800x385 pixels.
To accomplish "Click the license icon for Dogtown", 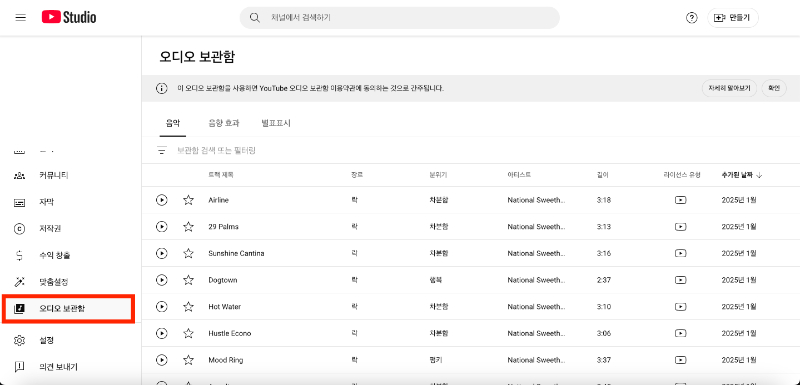I will tap(680, 280).
